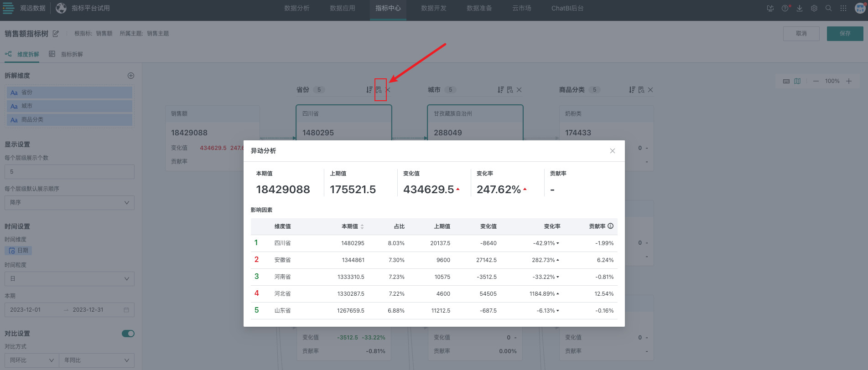The image size is (868, 370).
Task: Open the 时间粒度 日 dropdown
Action: point(69,279)
